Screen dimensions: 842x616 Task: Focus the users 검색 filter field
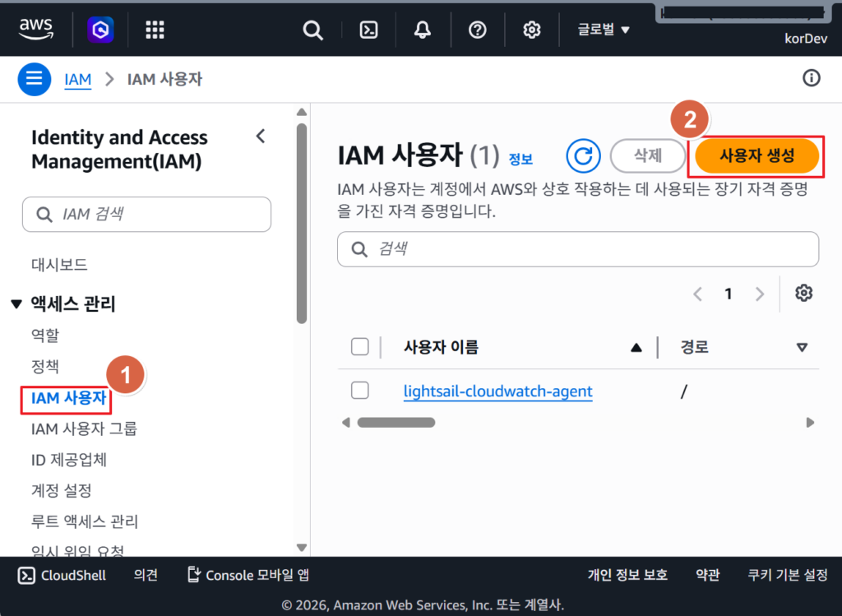(x=578, y=249)
